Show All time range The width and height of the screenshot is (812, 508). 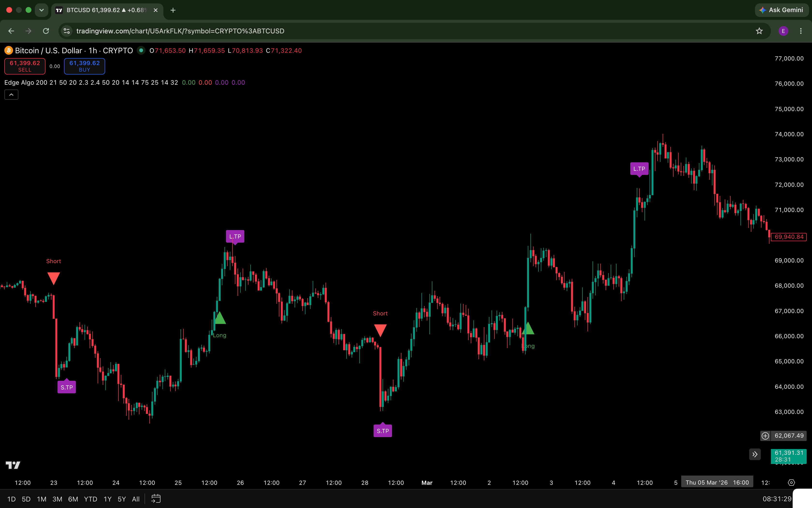pyautogui.click(x=136, y=499)
